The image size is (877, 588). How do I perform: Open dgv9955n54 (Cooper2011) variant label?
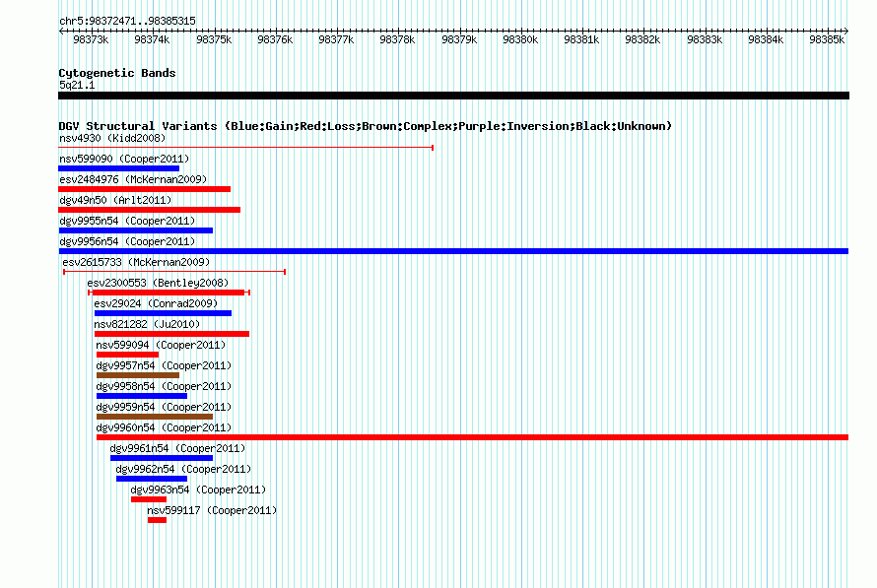127,221
